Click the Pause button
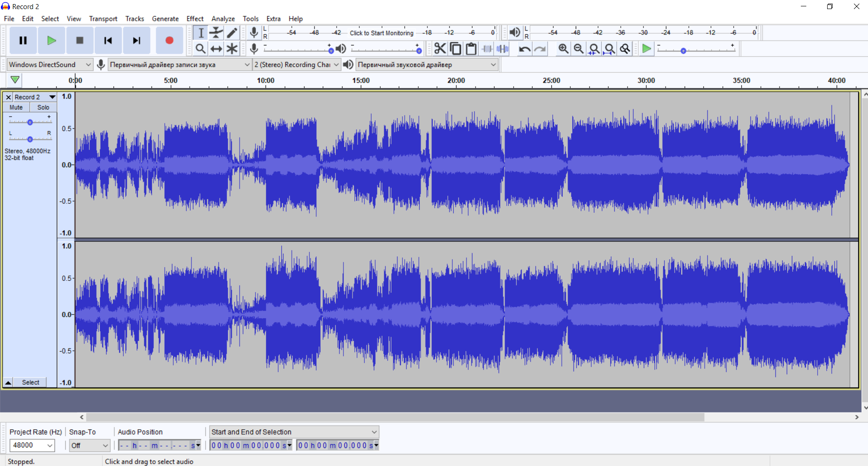This screenshot has height=466, width=868. pos(23,40)
